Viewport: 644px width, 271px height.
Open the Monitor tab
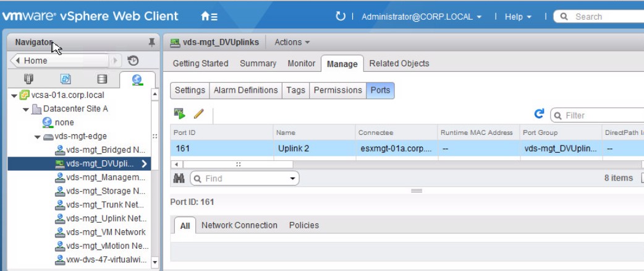pos(302,63)
